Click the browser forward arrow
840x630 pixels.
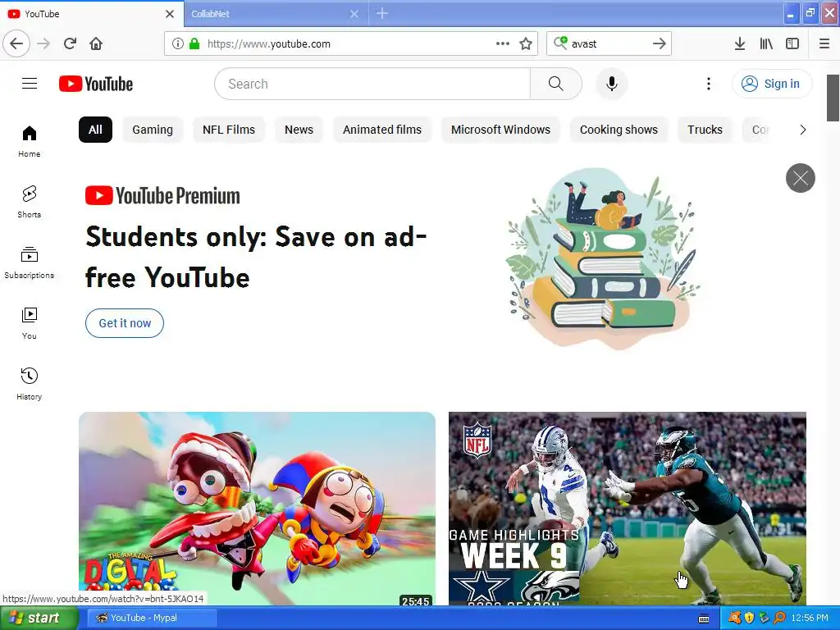[x=43, y=43]
